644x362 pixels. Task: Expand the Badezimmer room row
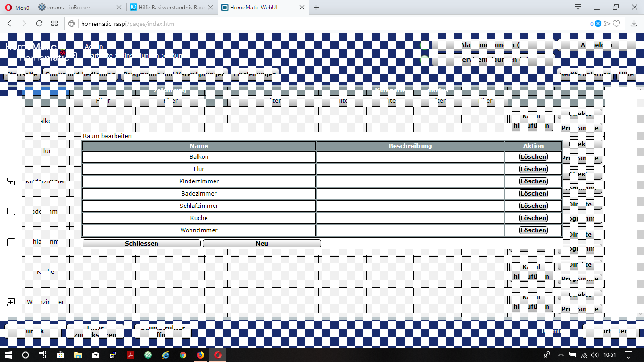(x=11, y=212)
